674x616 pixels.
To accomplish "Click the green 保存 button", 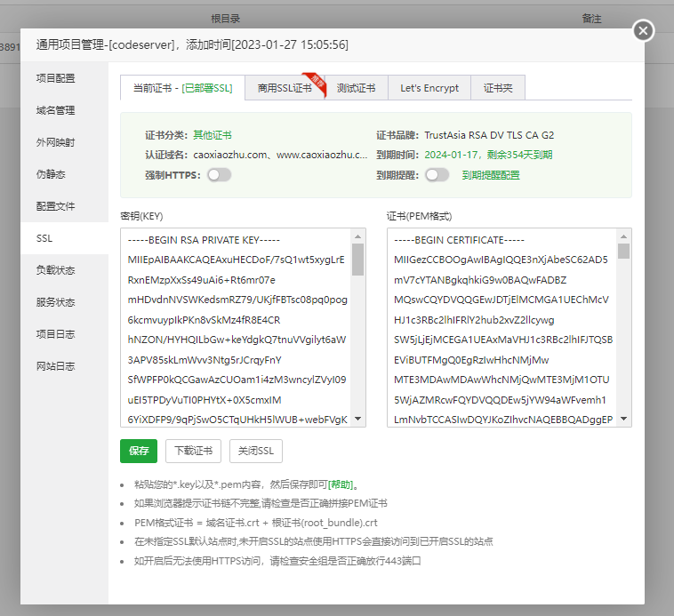I will [139, 451].
